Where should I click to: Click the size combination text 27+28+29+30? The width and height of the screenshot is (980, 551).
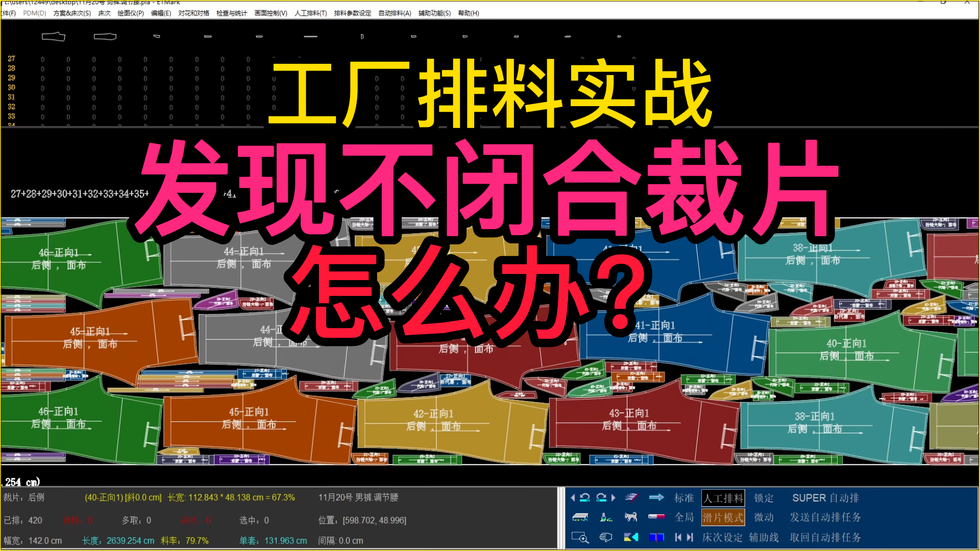coord(39,194)
